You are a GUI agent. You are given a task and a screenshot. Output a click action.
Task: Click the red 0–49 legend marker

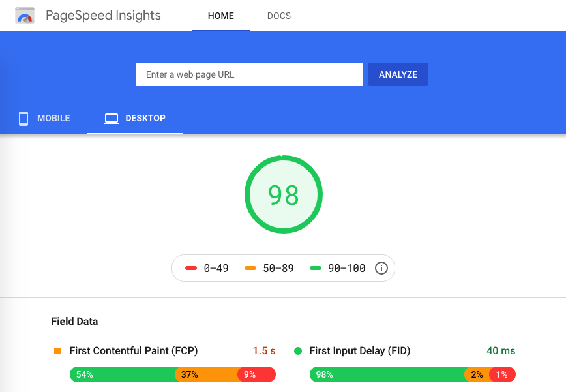(191, 268)
